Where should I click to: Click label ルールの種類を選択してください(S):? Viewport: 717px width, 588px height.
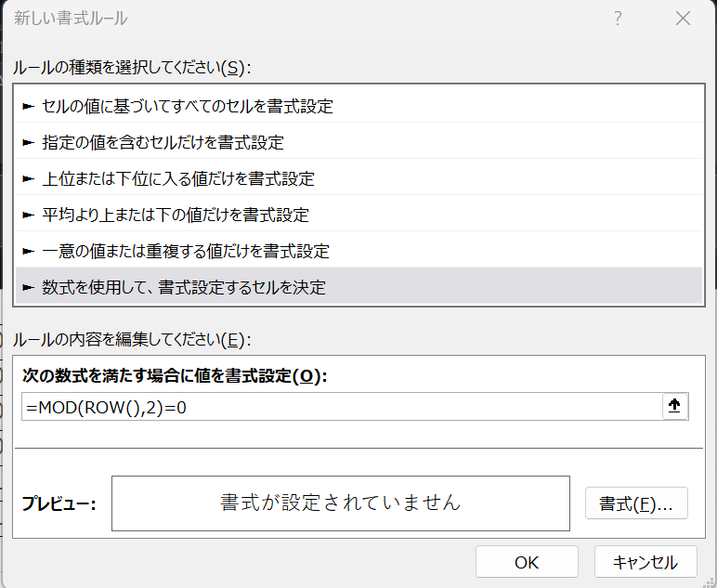tap(132, 68)
